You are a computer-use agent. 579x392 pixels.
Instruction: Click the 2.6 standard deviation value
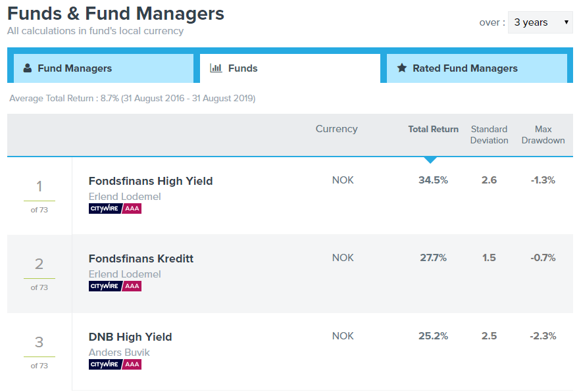(x=489, y=180)
